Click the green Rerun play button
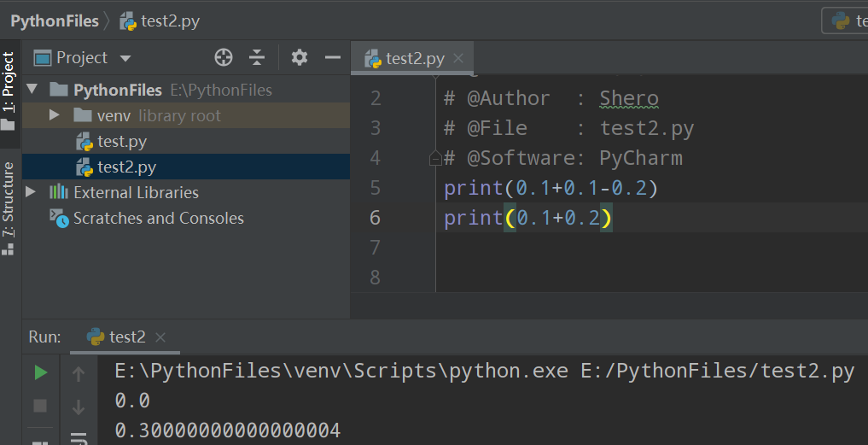Viewport: 868px width, 445px height. click(x=40, y=373)
